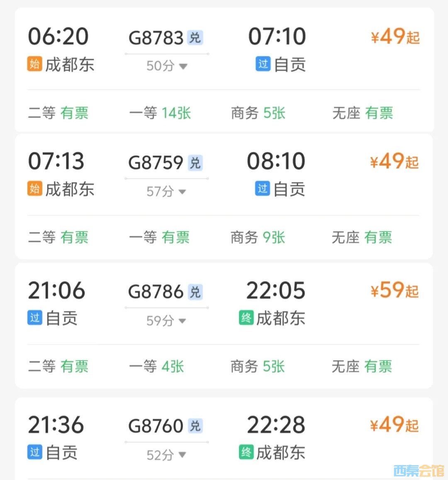Tap the 兑 badge beside G8760
Viewport: 448px width, 480px height.
195,426
